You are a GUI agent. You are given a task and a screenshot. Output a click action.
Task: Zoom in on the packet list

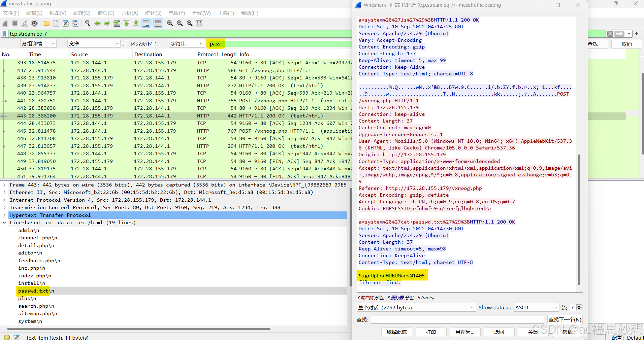coord(170,23)
